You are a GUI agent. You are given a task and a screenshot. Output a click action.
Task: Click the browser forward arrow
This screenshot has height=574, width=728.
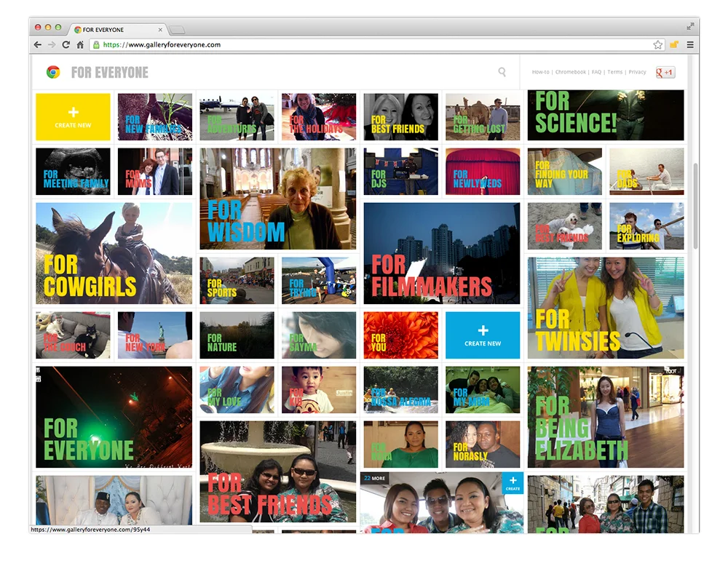[52, 45]
